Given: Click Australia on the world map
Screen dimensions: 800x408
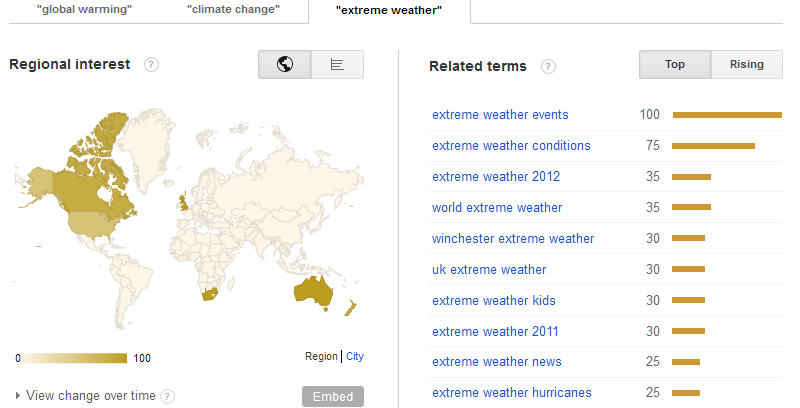Looking at the screenshot, I should tap(312, 290).
